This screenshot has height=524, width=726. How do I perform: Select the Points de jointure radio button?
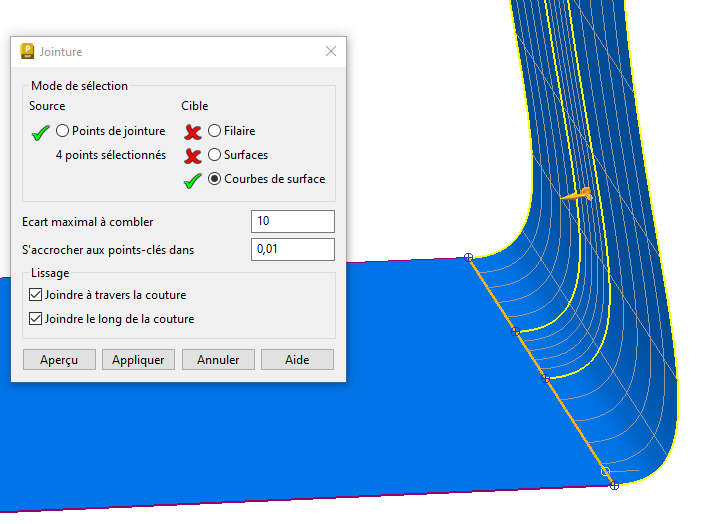[x=63, y=131]
